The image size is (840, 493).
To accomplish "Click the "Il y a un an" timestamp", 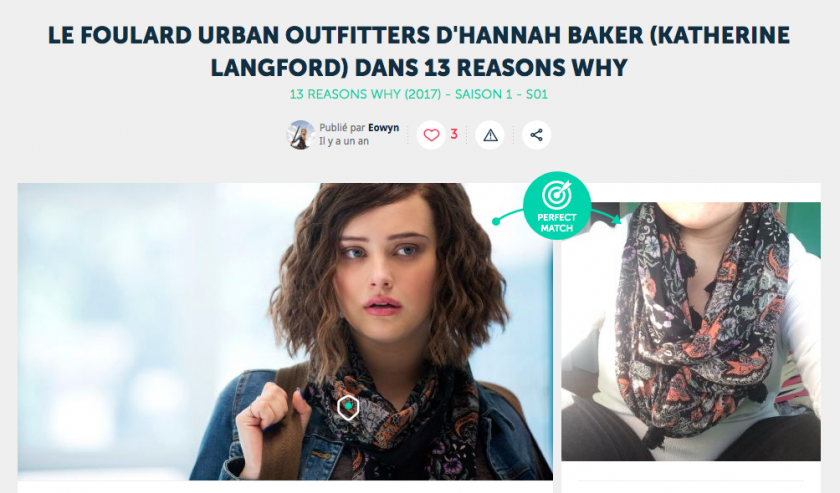I will tap(344, 141).
